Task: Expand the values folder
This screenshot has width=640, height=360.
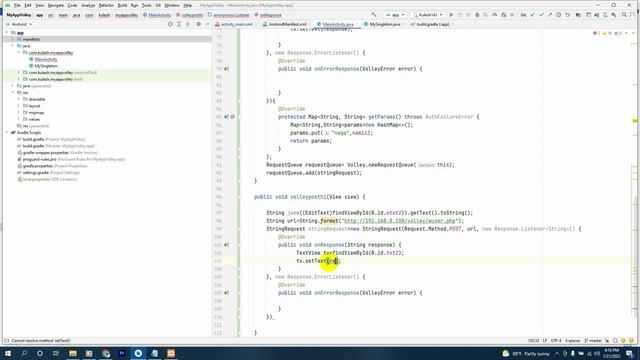Action: [19, 119]
